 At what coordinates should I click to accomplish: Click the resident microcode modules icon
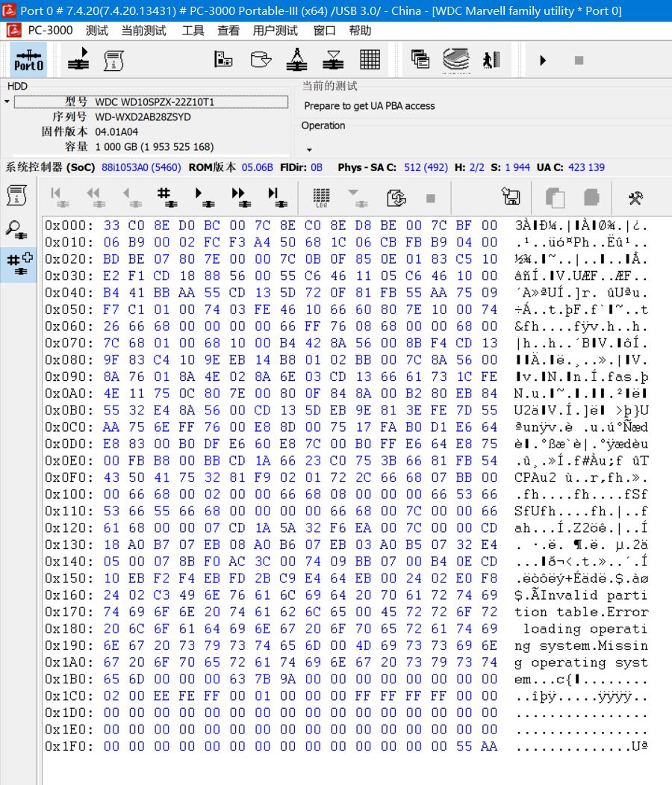(223, 59)
